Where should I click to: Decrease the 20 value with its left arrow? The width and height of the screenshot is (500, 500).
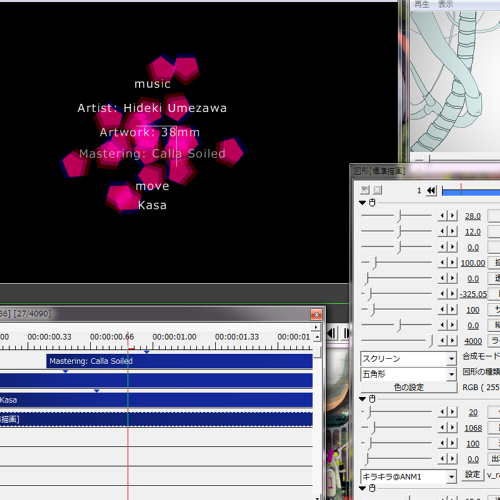click(442, 412)
